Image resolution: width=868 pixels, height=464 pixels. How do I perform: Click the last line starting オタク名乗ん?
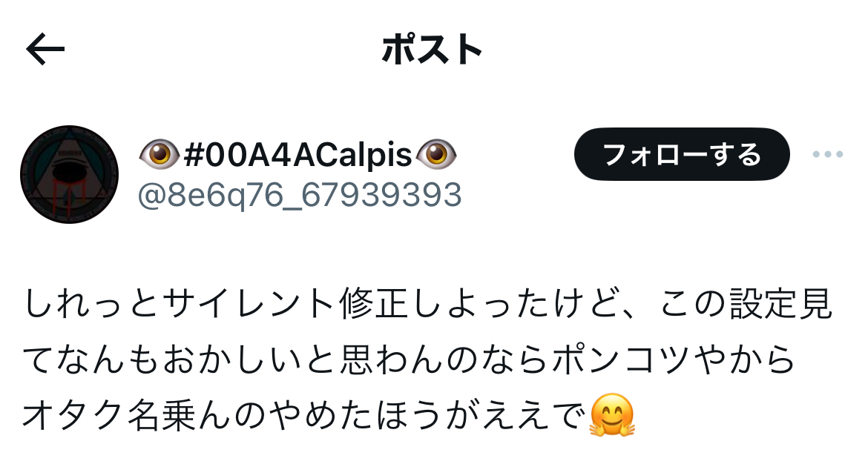[329, 415]
